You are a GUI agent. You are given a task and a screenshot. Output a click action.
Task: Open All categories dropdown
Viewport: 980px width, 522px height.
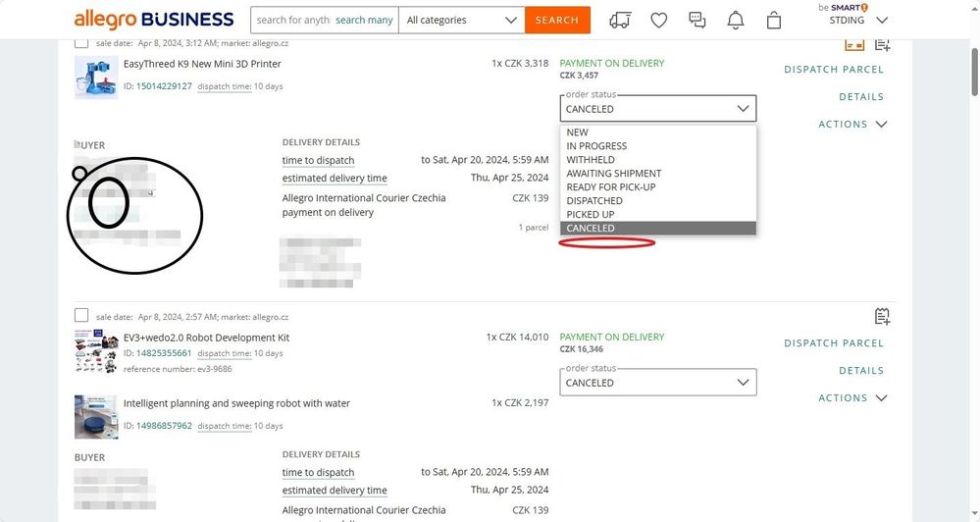pos(462,20)
